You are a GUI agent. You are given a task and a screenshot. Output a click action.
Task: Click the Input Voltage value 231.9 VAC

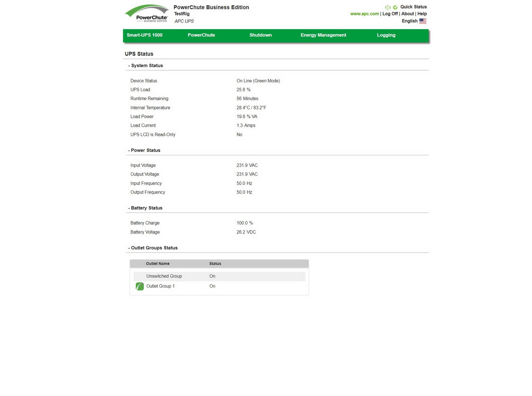247,165
